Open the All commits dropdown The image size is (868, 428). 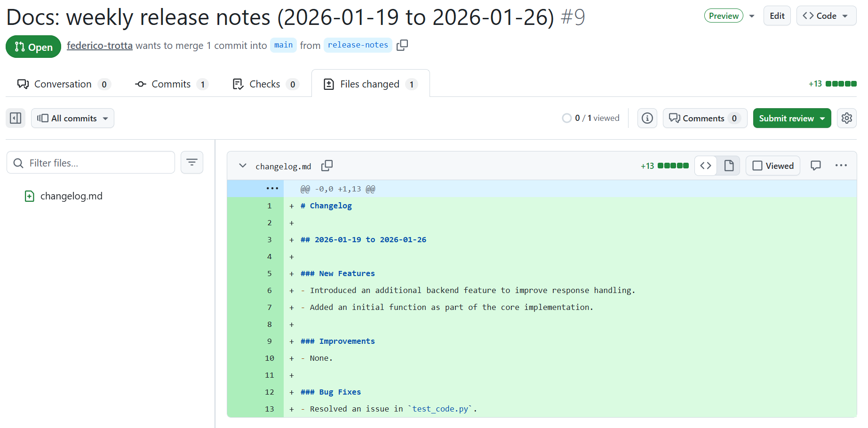coord(72,118)
